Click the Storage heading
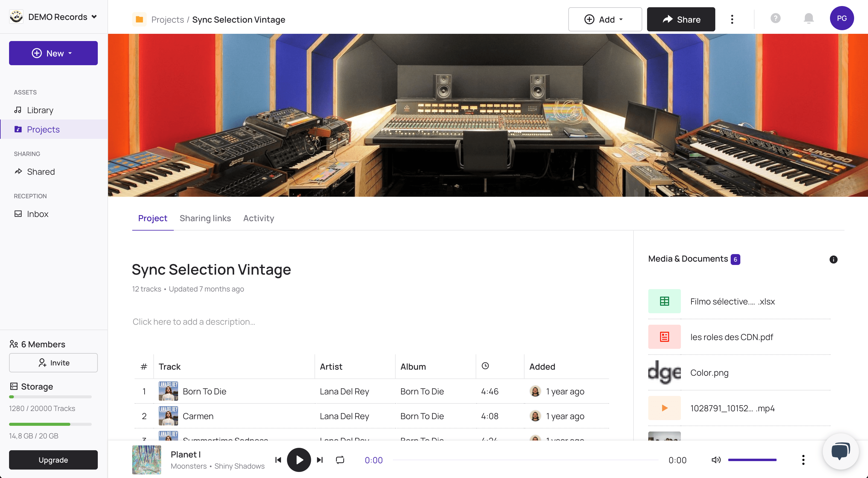 (37, 386)
